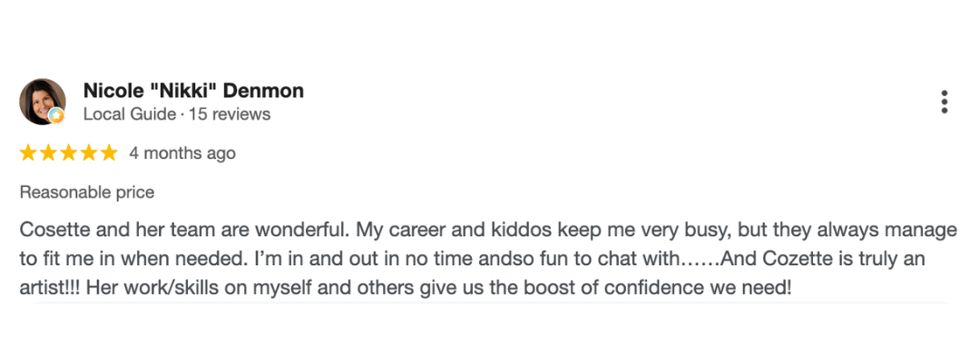Click the "4 months ago" timestamp
This screenshot has height=363, width=980.
[x=182, y=153]
